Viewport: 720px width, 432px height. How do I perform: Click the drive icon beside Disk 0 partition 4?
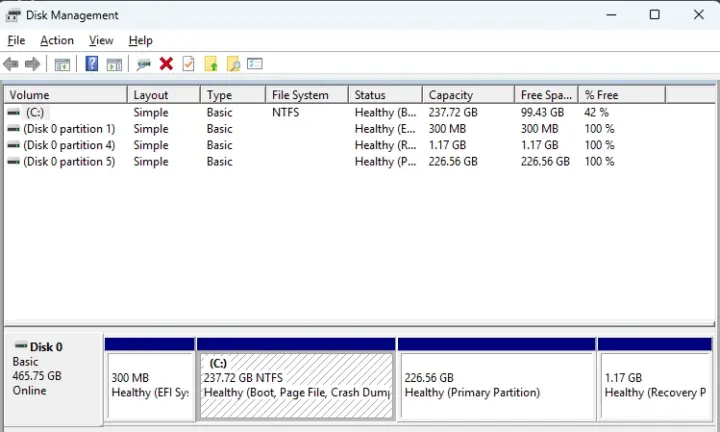tap(14, 145)
